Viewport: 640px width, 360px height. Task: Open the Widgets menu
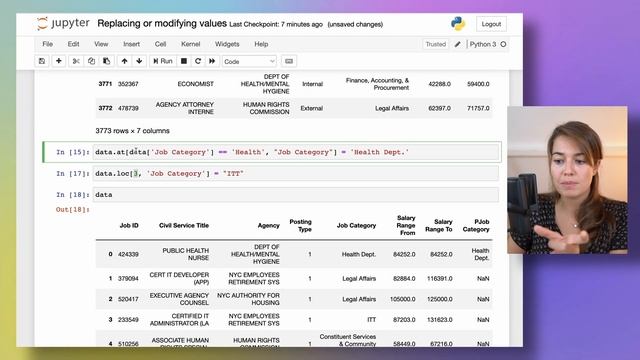point(227,44)
